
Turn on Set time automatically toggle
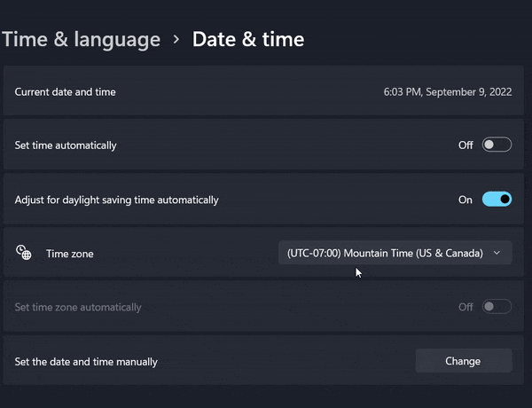[497, 145]
